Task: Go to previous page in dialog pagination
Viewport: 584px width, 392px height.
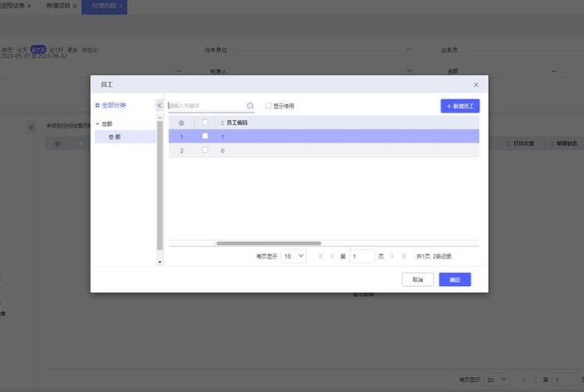Action: tap(332, 256)
